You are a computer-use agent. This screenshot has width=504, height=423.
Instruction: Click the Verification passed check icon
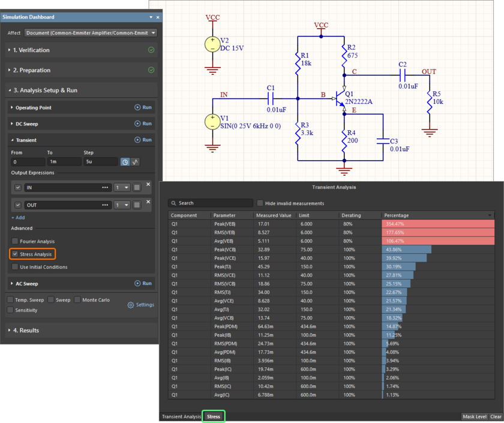151,50
